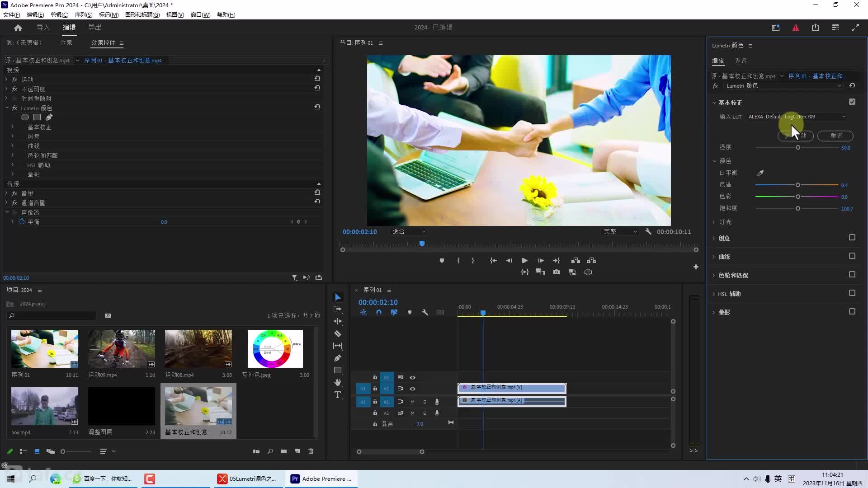Expand 曲线 under Lumetri in effect controls

13,146
